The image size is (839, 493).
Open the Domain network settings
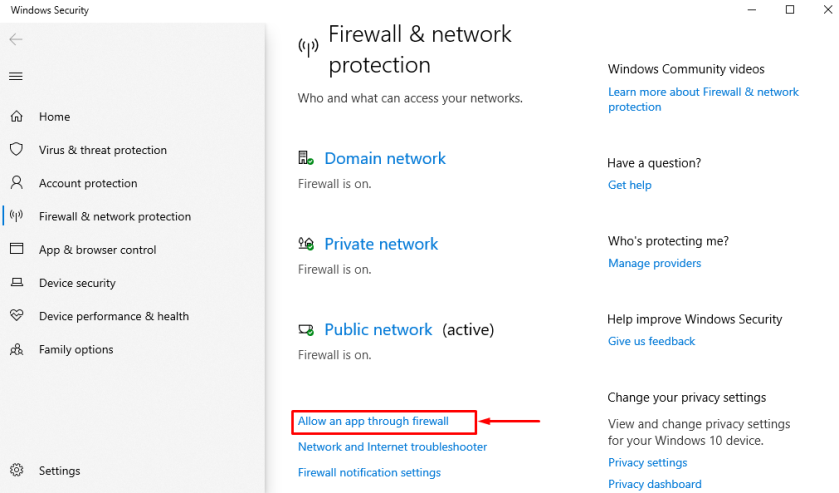coord(384,158)
